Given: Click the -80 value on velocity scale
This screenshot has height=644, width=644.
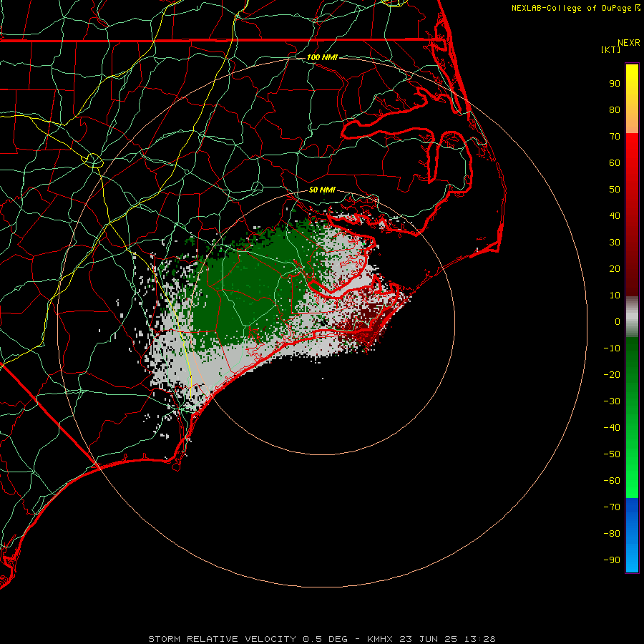Looking at the screenshot, I should click(x=612, y=534).
